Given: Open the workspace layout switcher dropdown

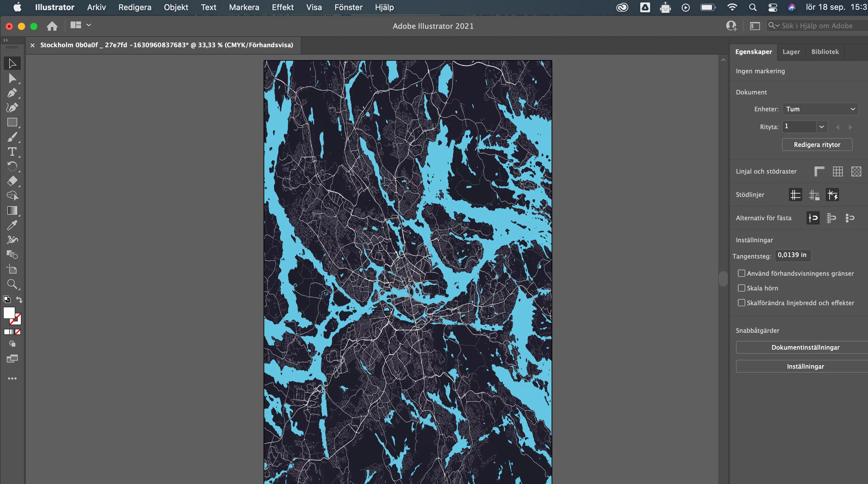Looking at the screenshot, I should tap(88, 25).
